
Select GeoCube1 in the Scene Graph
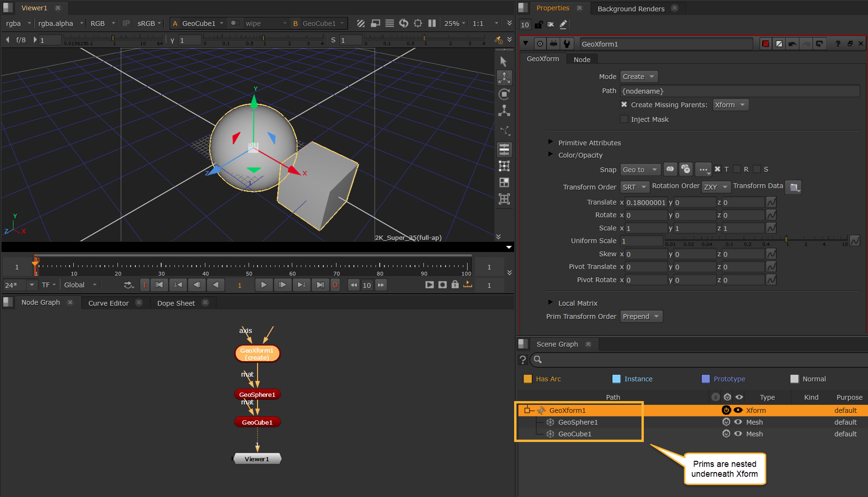(574, 434)
